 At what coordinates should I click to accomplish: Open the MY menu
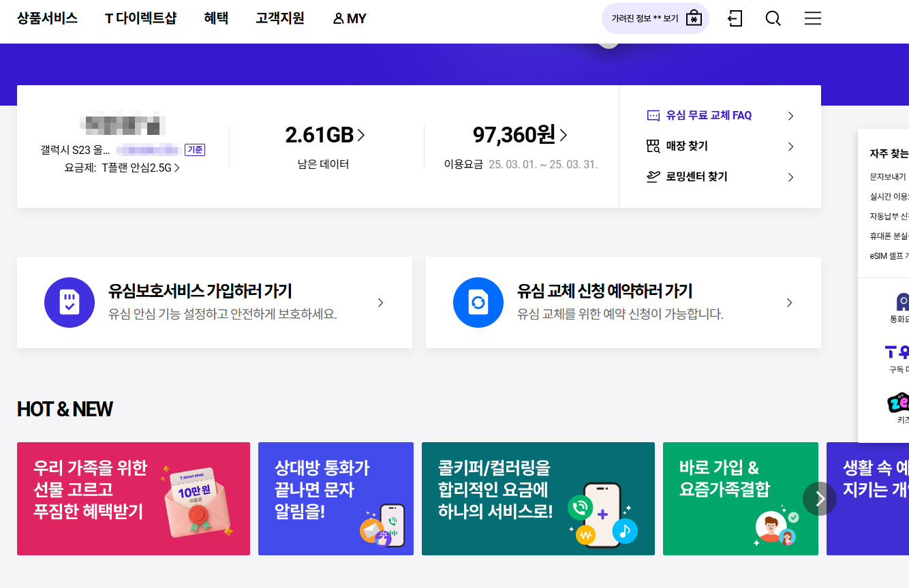click(350, 19)
